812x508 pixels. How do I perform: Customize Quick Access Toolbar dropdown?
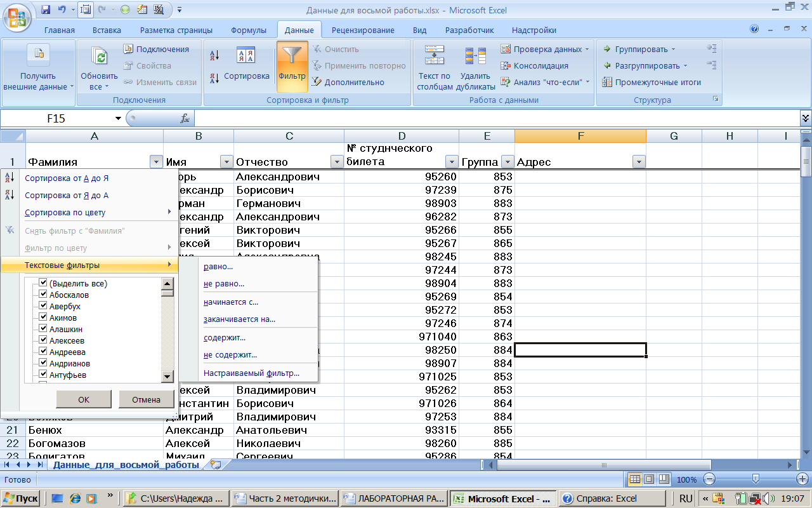[x=180, y=10]
